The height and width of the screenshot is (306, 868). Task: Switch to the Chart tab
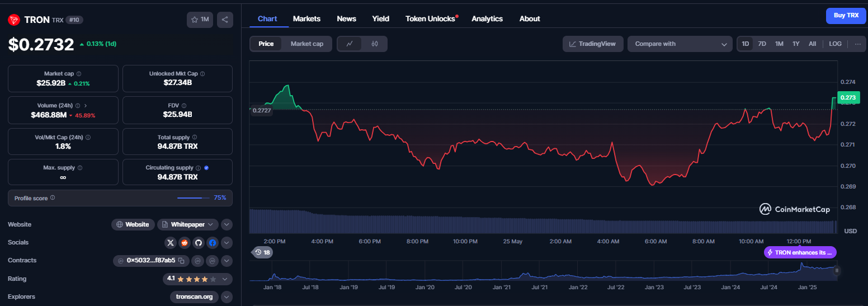tap(267, 18)
